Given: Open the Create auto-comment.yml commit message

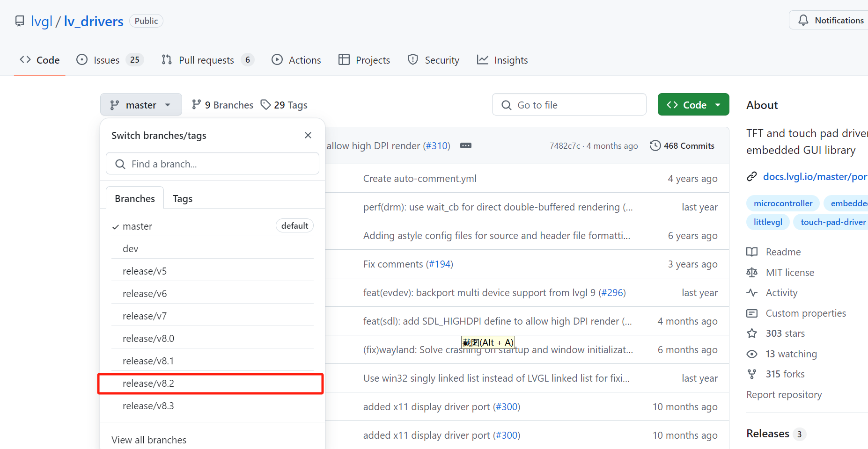Looking at the screenshot, I should 420,179.
